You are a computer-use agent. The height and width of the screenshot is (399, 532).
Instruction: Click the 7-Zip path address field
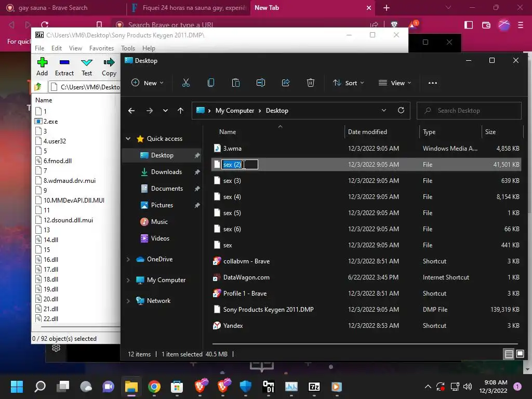pos(84,87)
